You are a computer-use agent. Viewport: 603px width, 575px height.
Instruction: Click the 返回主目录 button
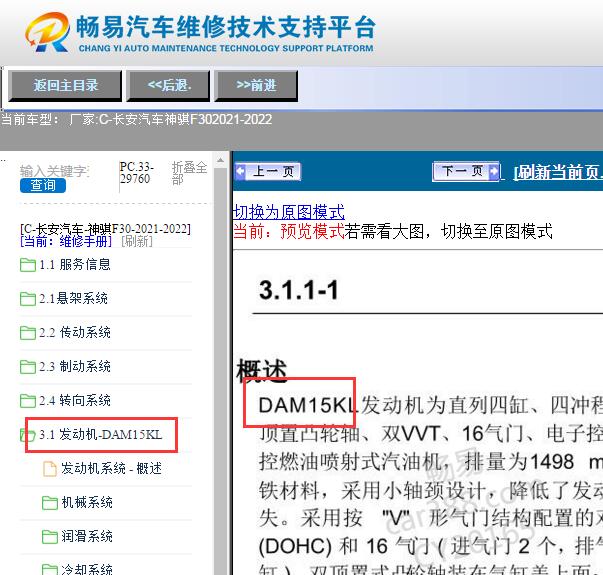65,85
